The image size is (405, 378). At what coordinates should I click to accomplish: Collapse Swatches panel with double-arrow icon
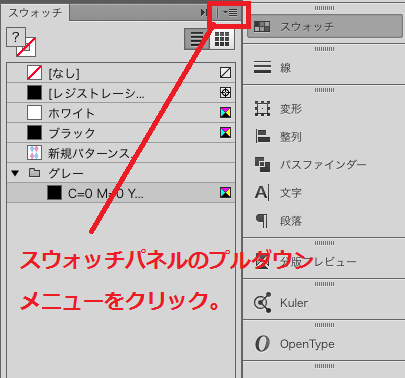(x=204, y=13)
